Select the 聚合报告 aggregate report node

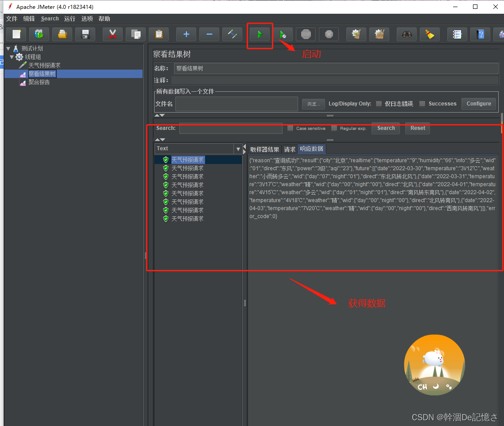[39, 82]
